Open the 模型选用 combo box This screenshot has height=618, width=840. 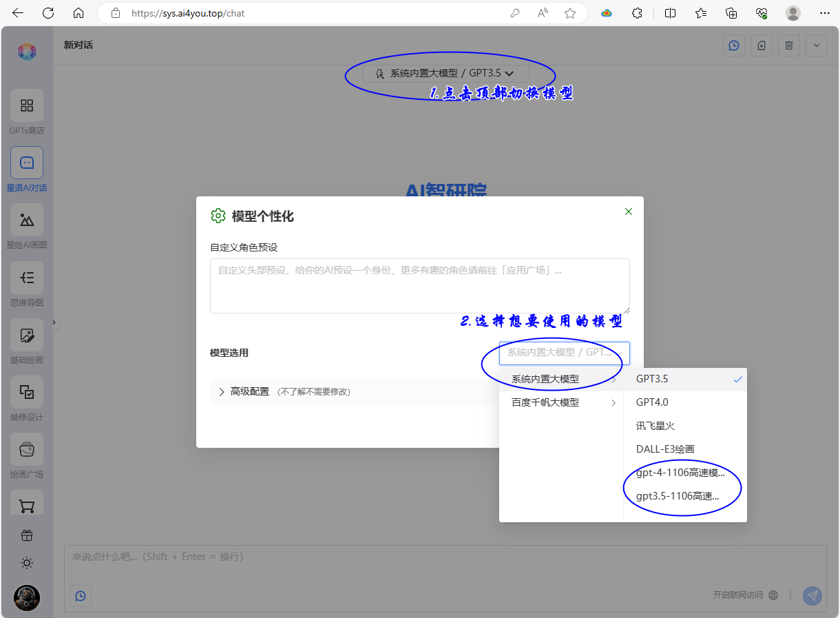[565, 353]
